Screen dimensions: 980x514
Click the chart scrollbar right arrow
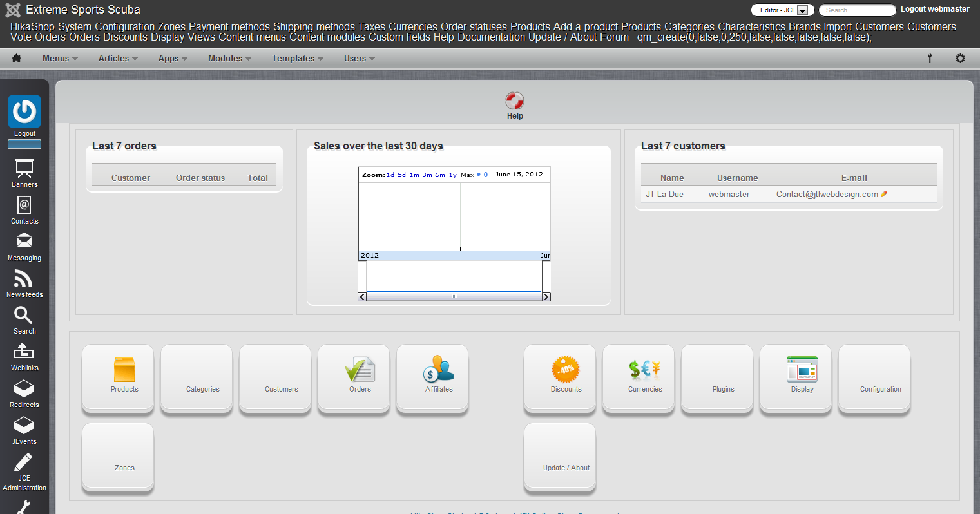click(x=546, y=297)
